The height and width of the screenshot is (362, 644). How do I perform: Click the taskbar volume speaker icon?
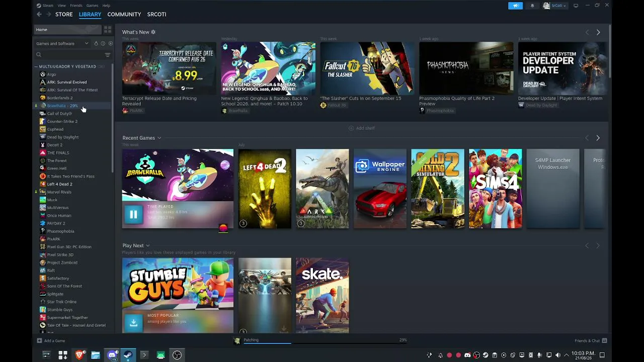click(557, 355)
